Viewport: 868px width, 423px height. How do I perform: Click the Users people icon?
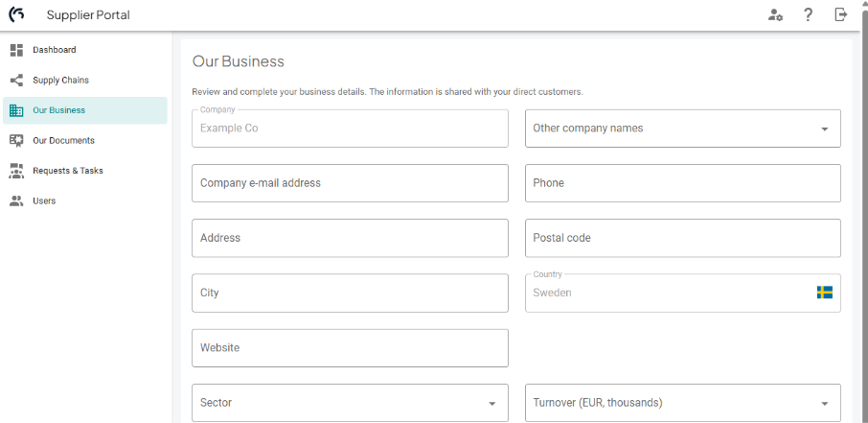point(16,201)
